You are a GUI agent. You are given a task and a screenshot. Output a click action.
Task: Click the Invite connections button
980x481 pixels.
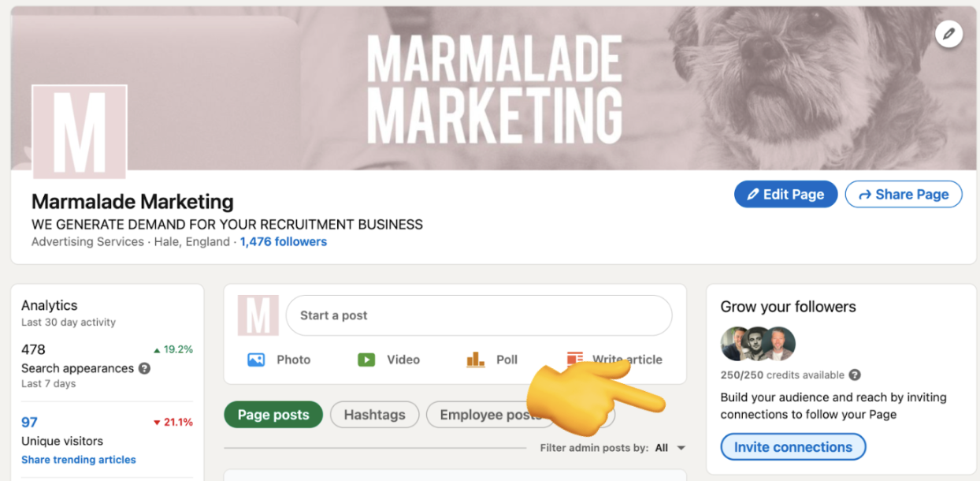(x=793, y=447)
